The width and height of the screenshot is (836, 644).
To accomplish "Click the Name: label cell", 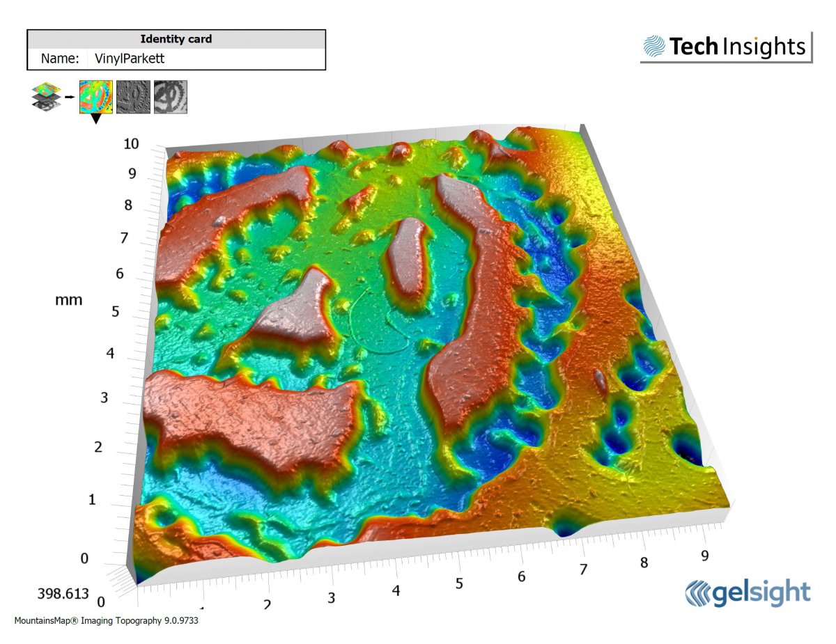I will click(59, 58).
